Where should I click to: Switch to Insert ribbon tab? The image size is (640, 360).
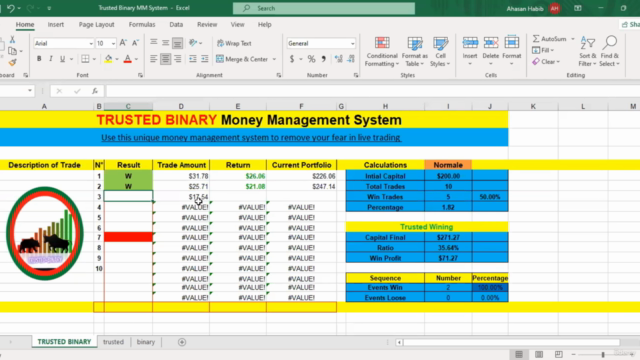point(56,24)
